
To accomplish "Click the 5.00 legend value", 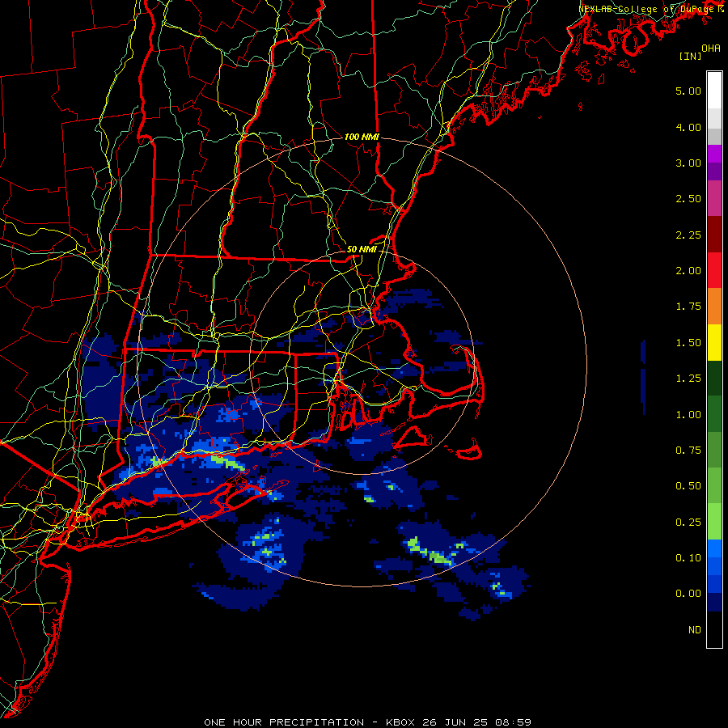I will point(688,91).
